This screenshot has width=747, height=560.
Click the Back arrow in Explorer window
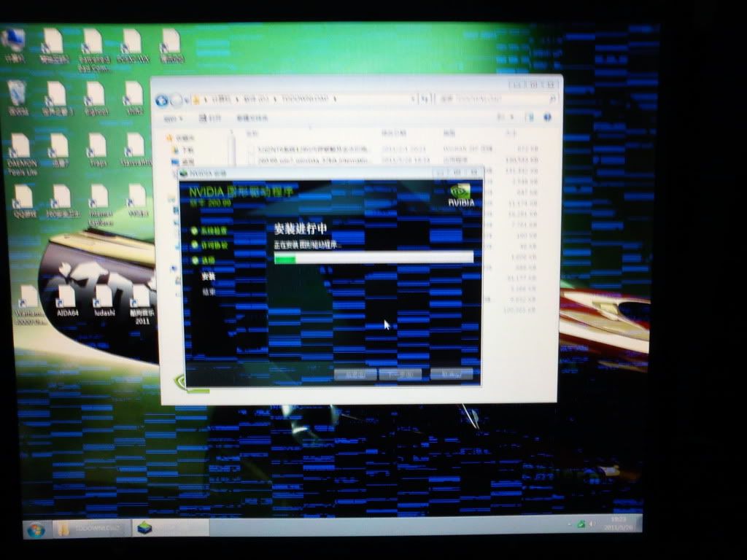[x=162, y=101]
